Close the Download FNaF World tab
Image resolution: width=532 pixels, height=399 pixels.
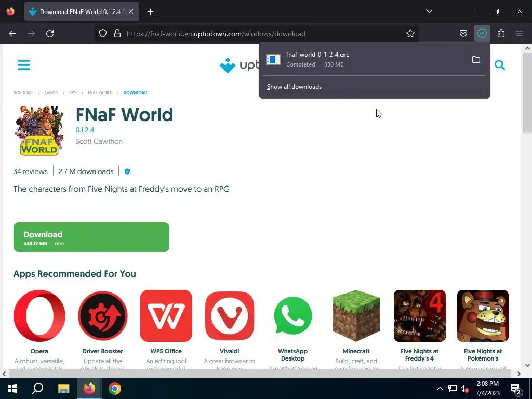point(131,11)
